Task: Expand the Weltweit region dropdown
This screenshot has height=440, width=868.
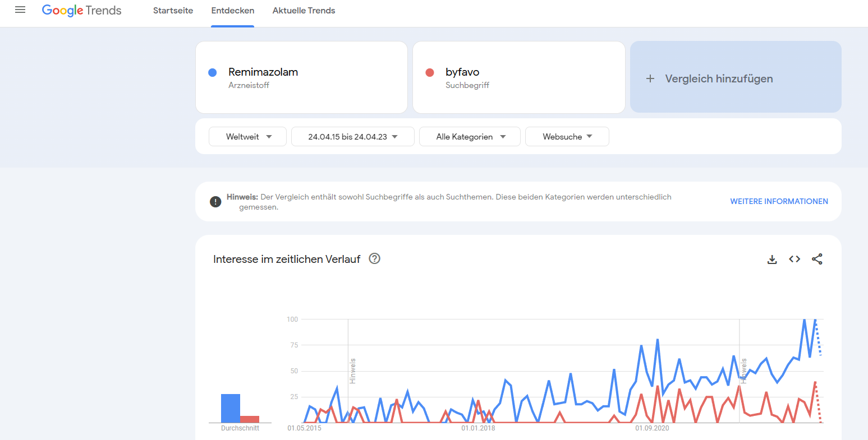Action: 247,137
